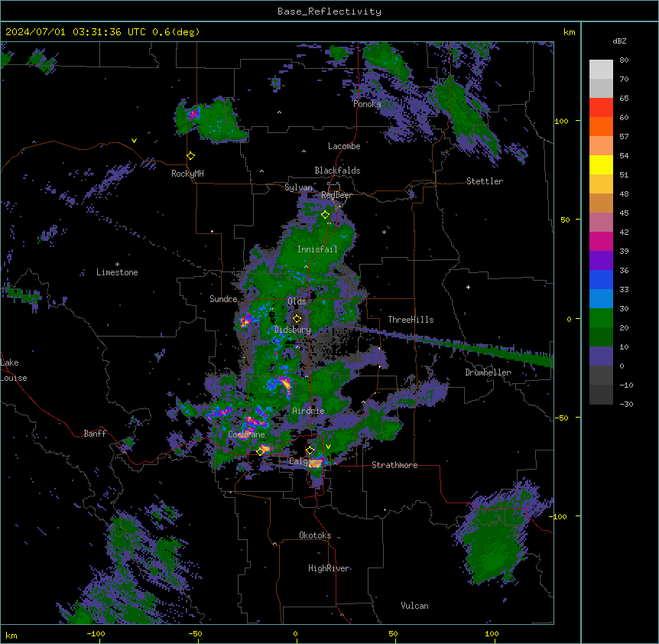This screenshot has height=644, width=659.
Task: Click the Base_Reflectivity title text
Action: [x=329, y=11]
